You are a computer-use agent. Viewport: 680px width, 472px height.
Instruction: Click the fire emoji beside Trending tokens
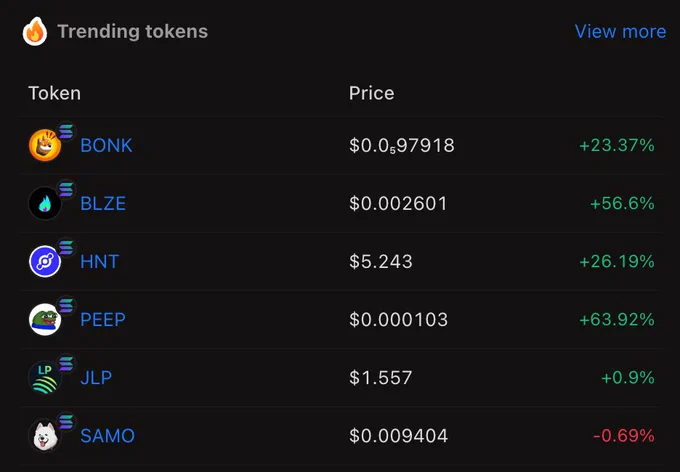[35, 32]
